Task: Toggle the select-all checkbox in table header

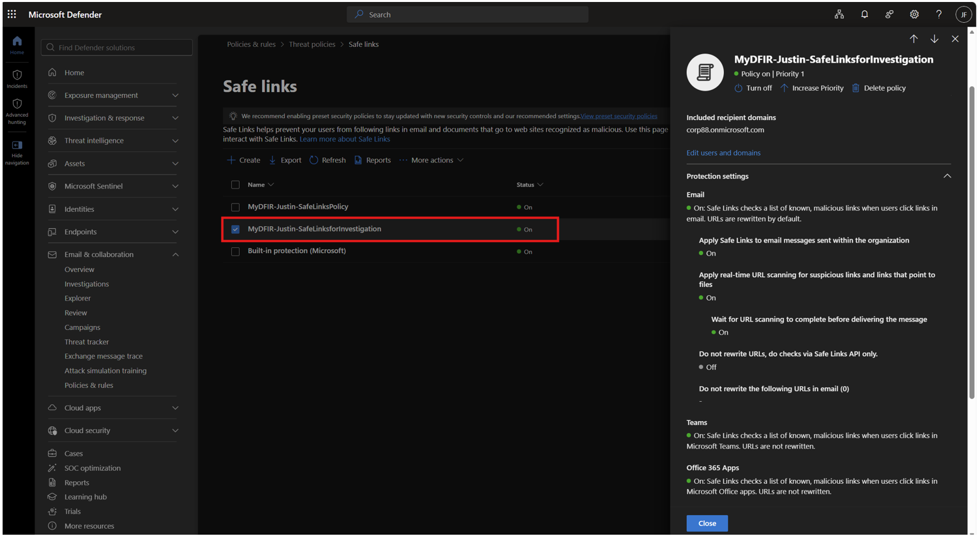Action: click(235, 185)
